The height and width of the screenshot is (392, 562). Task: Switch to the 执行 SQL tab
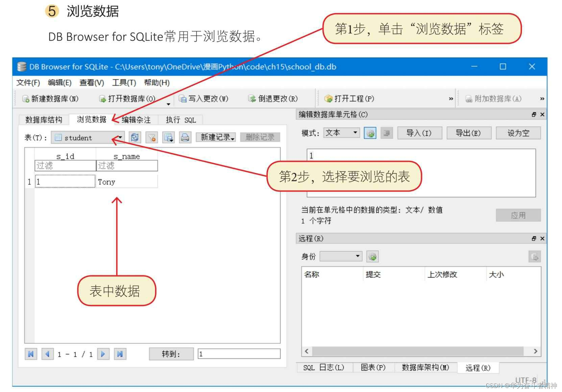tap(181, 120)
